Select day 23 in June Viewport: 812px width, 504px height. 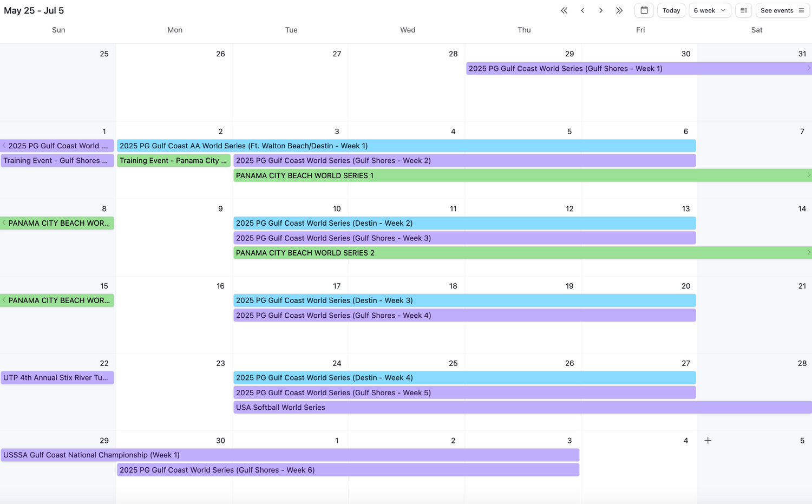[x=220, y=364]
